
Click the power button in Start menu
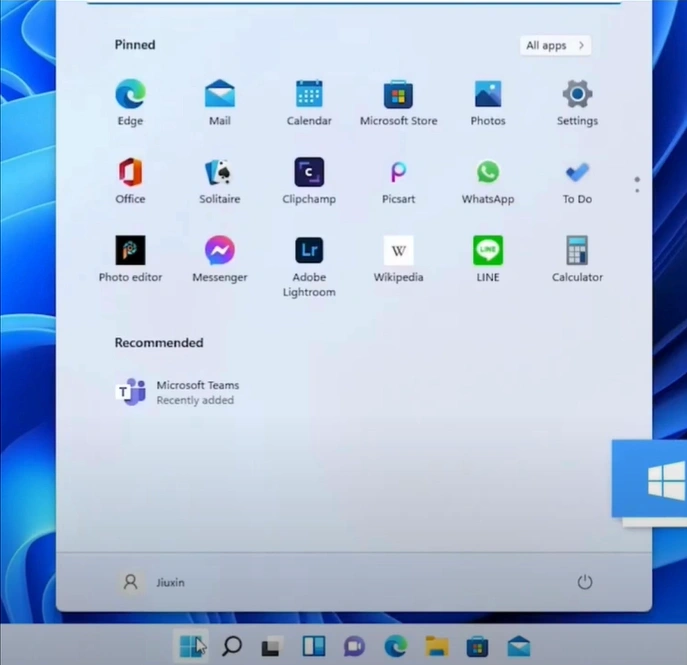[584, 582]
